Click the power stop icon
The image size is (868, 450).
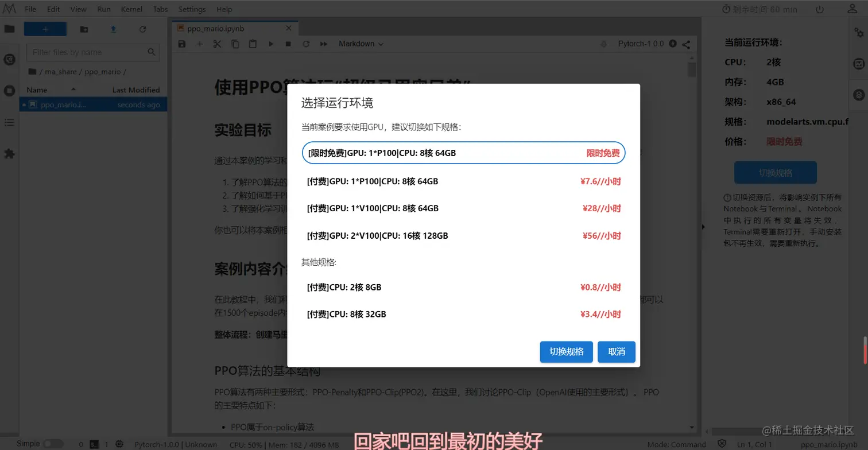point(820,9)
